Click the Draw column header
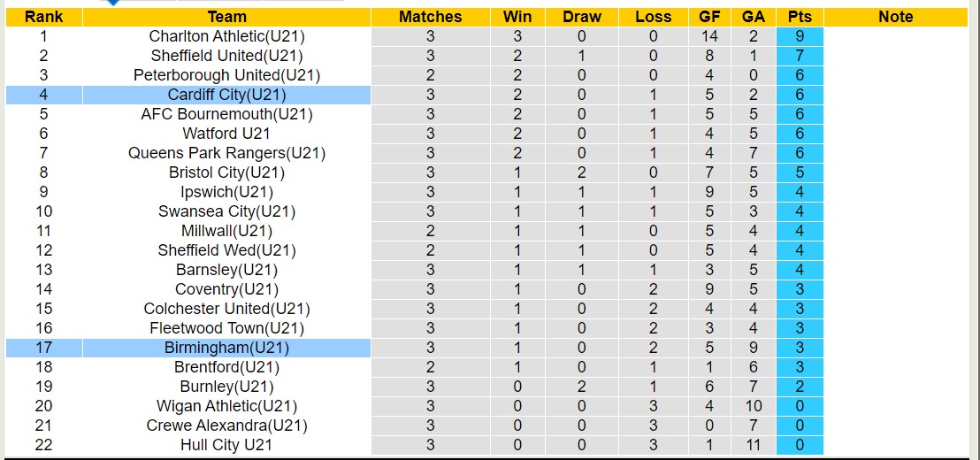Viewport: 980px width, 460px height. [x=582, y=17]
